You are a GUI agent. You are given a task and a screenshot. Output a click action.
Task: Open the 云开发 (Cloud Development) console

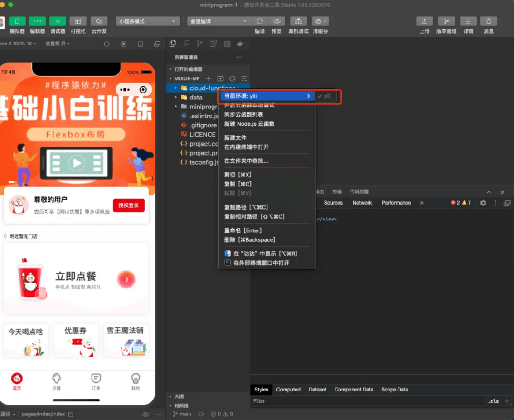point(99,25)
